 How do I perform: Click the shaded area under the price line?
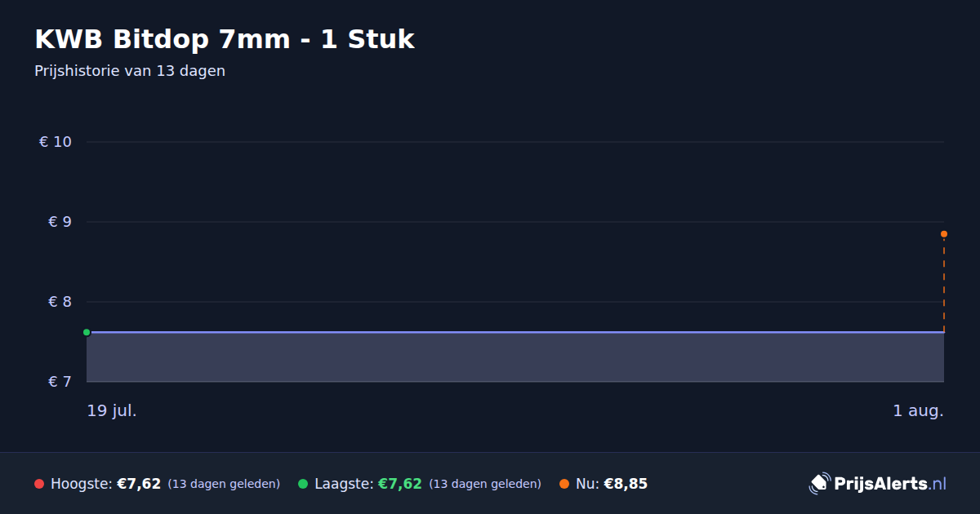click(515, 357)
